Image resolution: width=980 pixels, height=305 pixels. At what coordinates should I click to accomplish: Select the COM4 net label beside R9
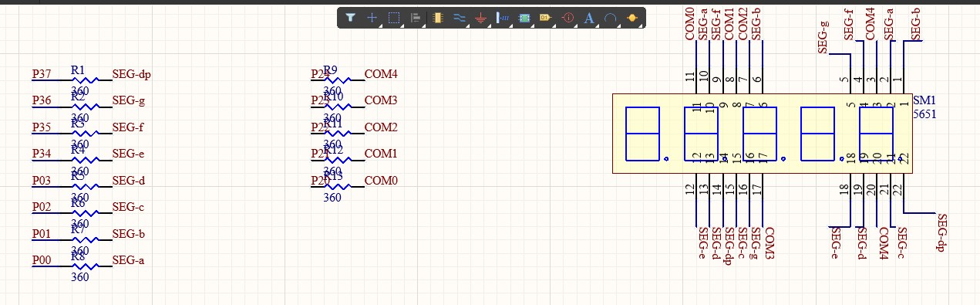point(381,74)
